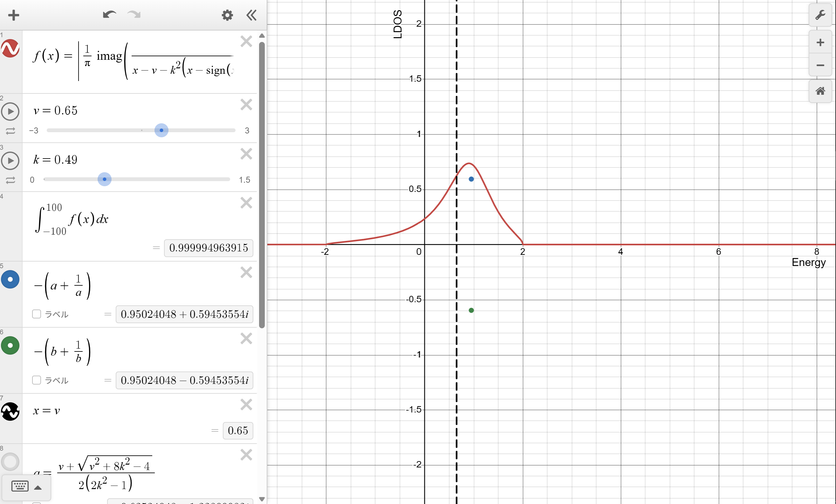Collapse the expression list panel
The height and width of the screenshot is (504, 836).
(251, 15)
